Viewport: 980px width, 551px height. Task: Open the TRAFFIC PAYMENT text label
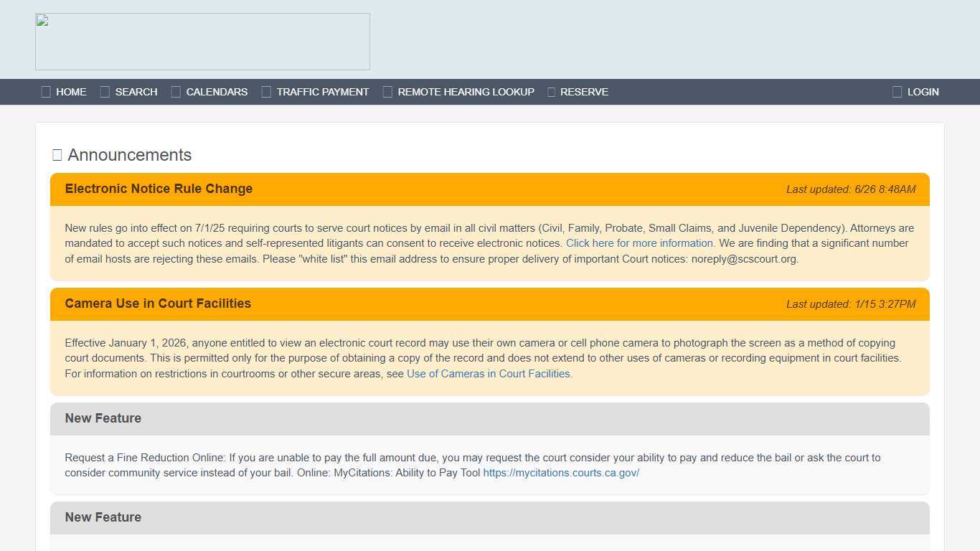pos(322,92)
